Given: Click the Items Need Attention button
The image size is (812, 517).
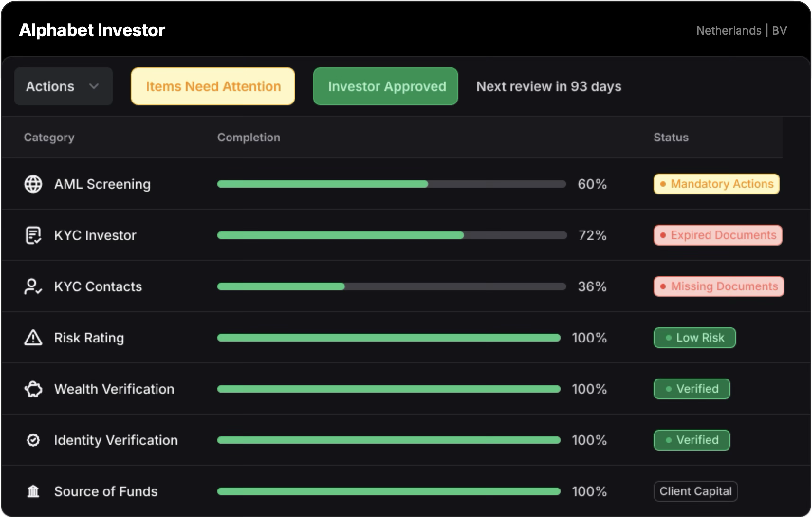Looking at the screenshot, I should click(x=213, y=86).
